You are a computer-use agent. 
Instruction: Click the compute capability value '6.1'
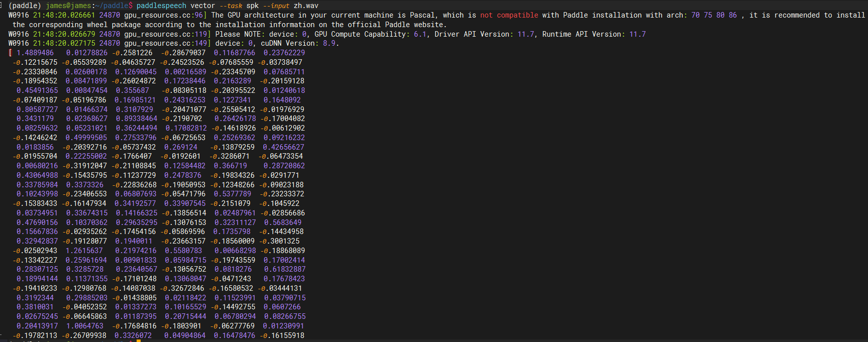click(x=420, y=34)
